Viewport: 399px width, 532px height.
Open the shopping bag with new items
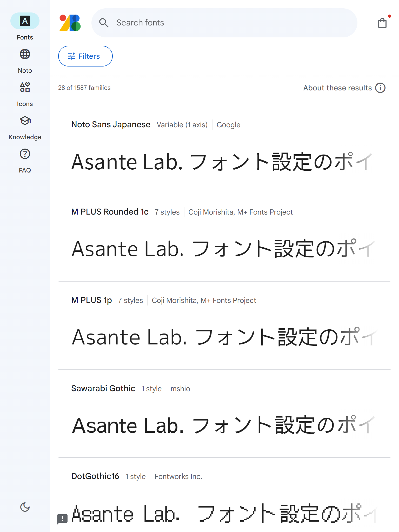(x=382, y=23)
